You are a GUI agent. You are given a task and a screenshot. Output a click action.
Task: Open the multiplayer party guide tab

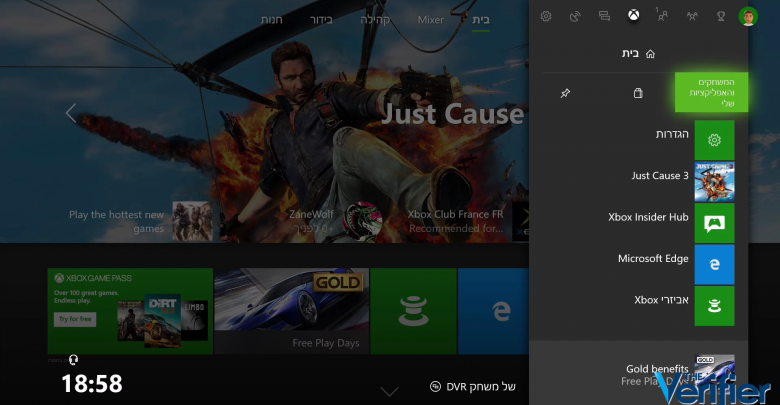[x=692, y=16]
